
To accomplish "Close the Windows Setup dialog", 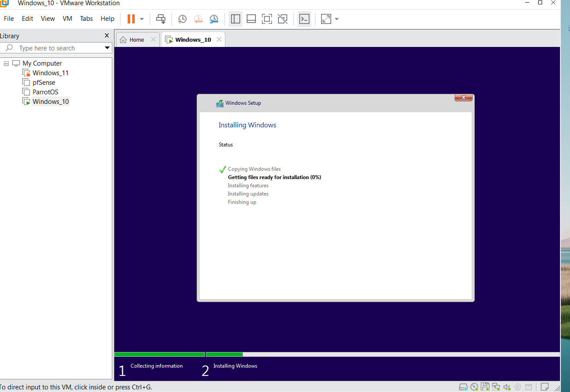I will coord(463,97).
